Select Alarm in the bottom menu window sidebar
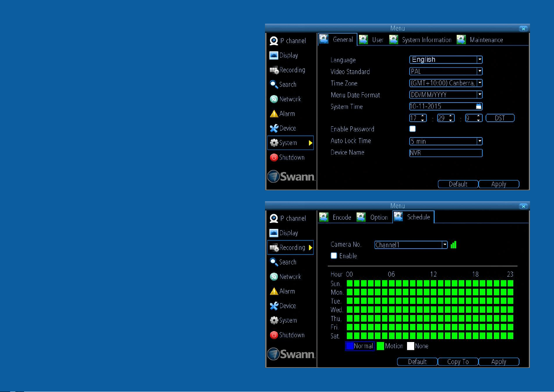 point(290,291)
